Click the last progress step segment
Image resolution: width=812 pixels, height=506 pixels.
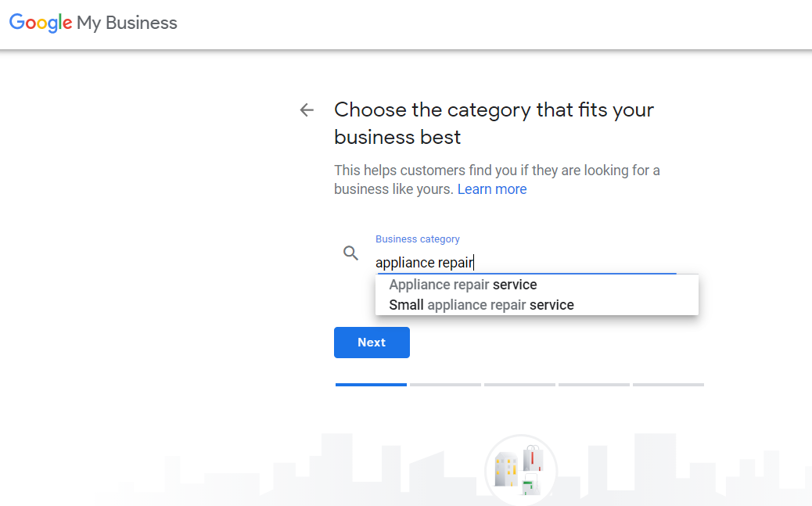(x=669, y=385)
